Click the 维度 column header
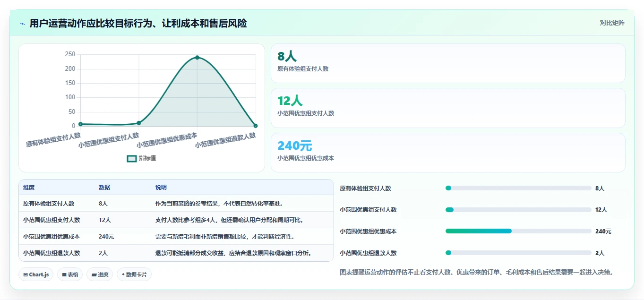The image size is (644, 300). 29,188
